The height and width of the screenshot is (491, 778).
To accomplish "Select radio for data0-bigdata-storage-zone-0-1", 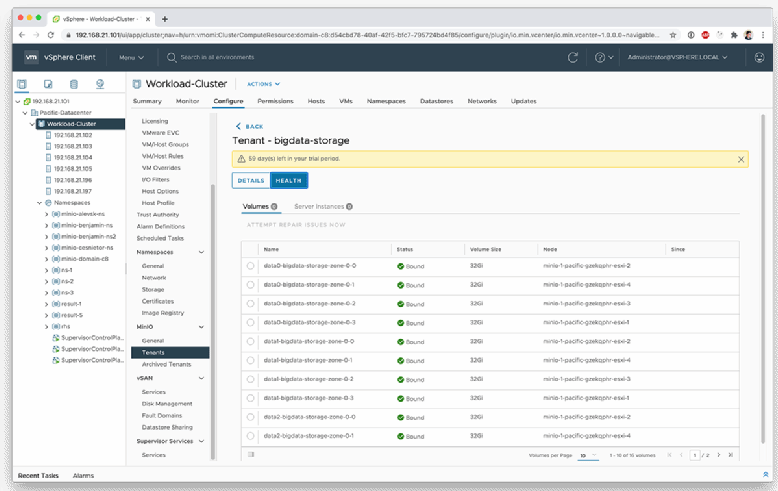I will [x=250, y=285].
